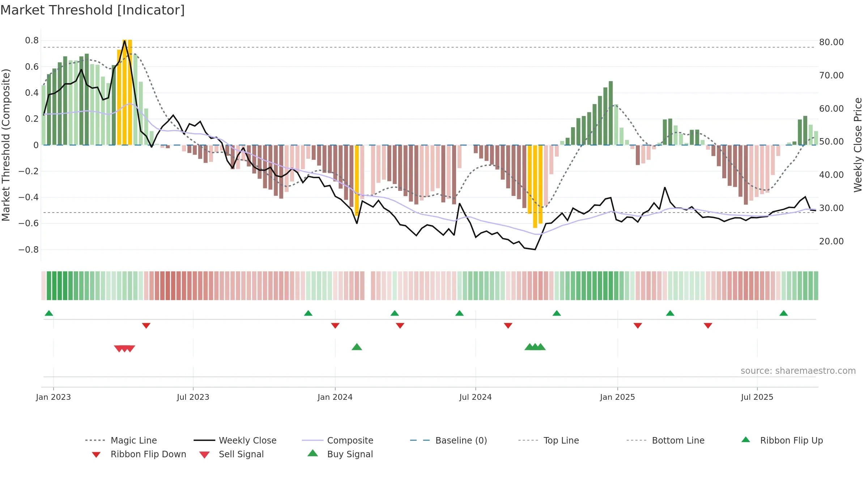
Task: Click the Jul 2025 x-axis label
Action: pyautogui.click(x=757, y=397)
